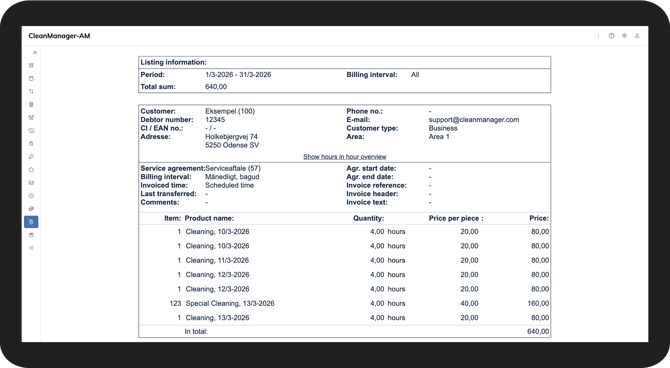The height and width of the screenshot is (368, 670).
Task: Select the period 1/3-2026 - 31/3-2026
Action: click(x=238, y=75)
